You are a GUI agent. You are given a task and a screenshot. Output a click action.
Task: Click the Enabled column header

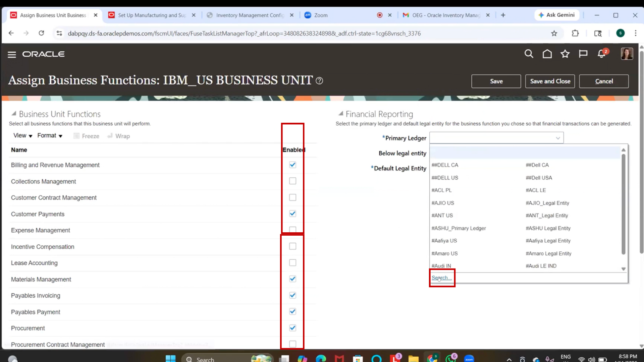point(294,150)
